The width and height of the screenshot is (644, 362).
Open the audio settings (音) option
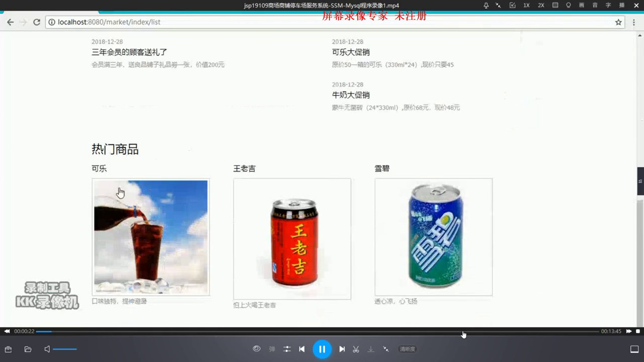[595, 5]
